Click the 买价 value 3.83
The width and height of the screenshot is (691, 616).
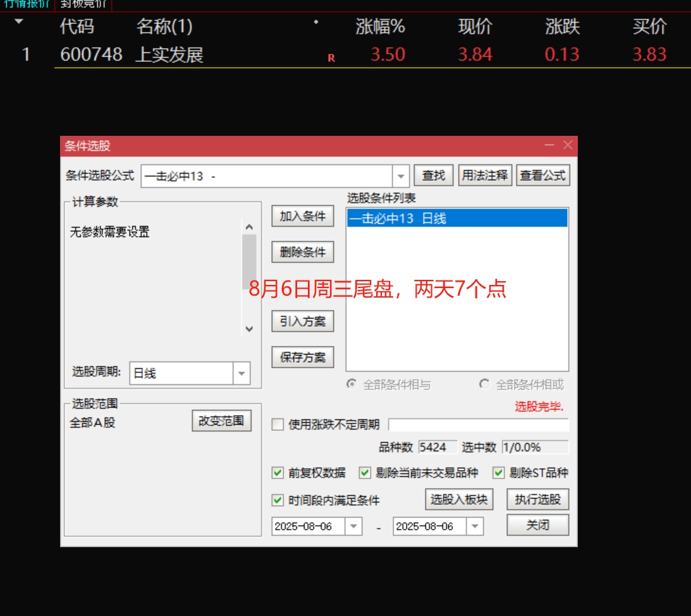(649, 54)
